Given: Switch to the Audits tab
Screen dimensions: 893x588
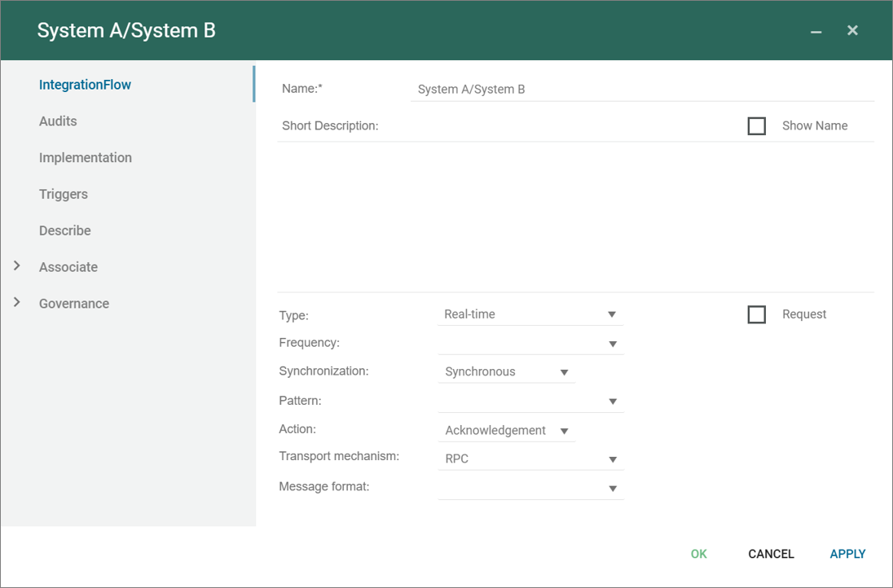Looking at the screenshot, I should point(58,121).
